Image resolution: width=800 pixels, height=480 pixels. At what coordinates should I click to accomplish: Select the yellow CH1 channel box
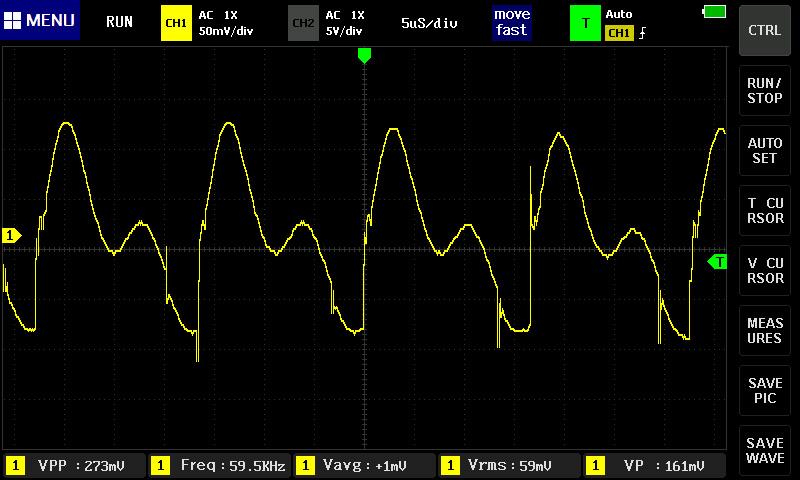(x=176, y=23)
